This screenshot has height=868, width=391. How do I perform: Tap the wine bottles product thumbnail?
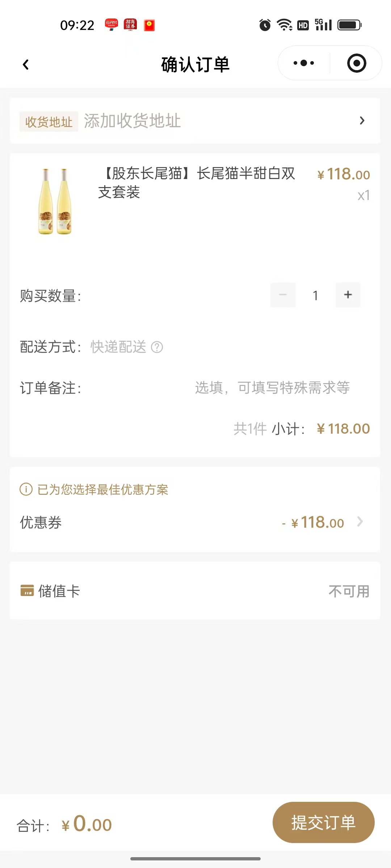coord(55,201)
